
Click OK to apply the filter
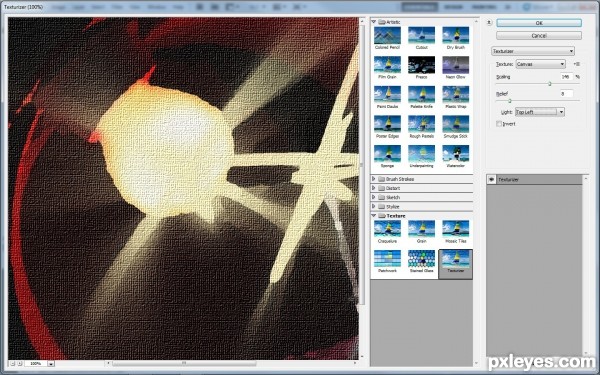[x=539, y=23]
